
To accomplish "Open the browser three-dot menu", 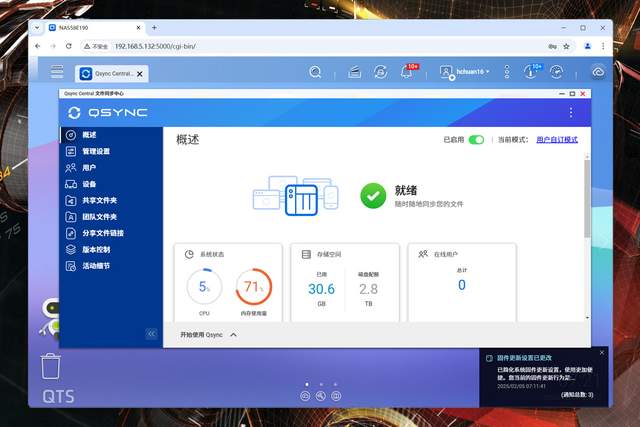I will (x=603, y=46).
